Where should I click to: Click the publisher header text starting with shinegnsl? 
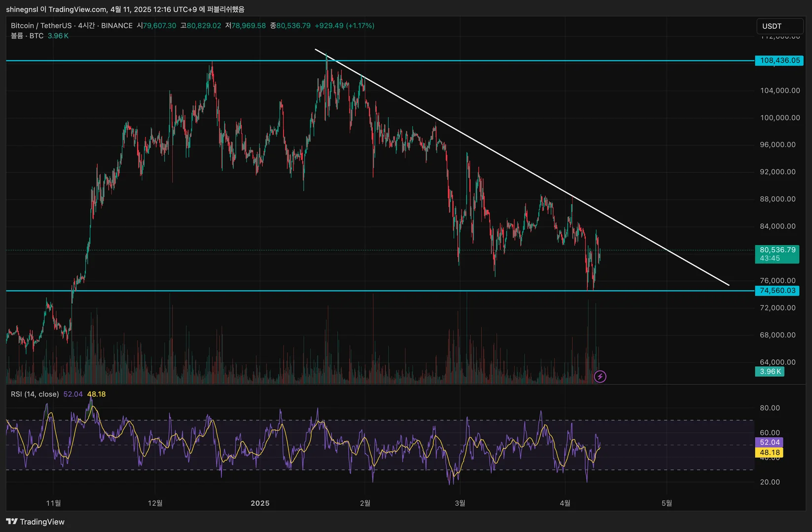(125, 9)
